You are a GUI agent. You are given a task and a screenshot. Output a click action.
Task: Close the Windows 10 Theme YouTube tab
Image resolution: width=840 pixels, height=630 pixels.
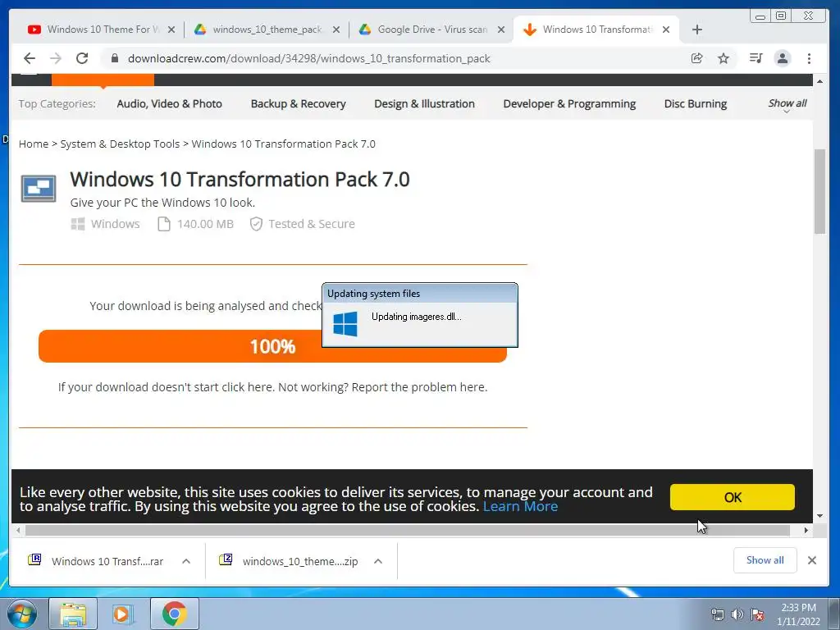coord(171,30)
